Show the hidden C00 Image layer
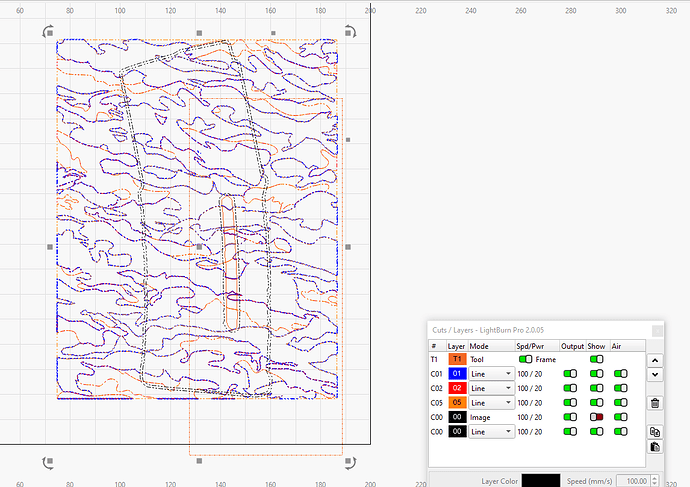This screenshot has width=690, height=487. 597,417
